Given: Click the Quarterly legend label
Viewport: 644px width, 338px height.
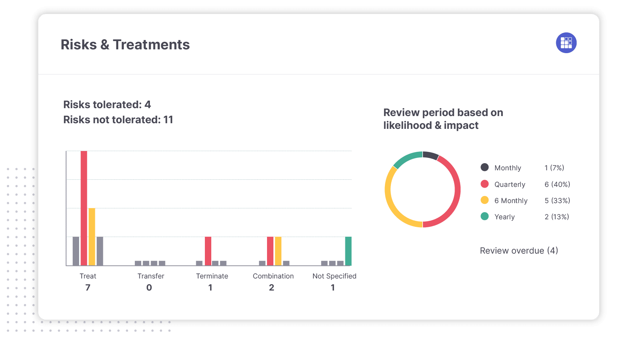Looking at the screenshot, I should coord(510,184).
